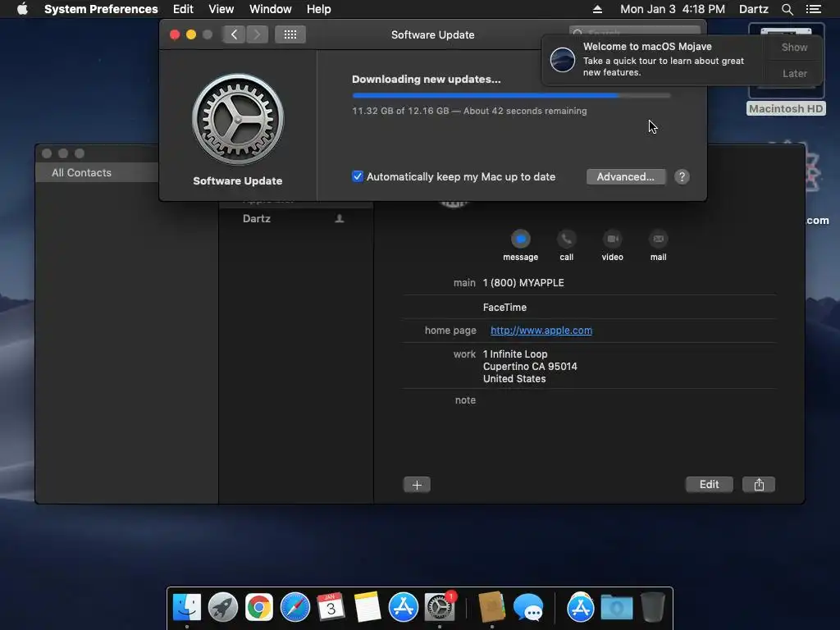
Task: Open Spotlight search in menu bar
Action: (787, 9)
